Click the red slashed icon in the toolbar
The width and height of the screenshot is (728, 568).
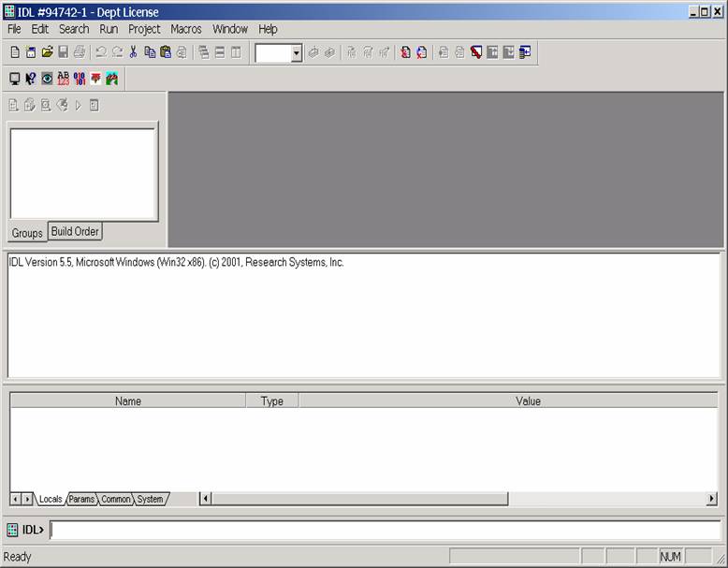coord(476,52)
